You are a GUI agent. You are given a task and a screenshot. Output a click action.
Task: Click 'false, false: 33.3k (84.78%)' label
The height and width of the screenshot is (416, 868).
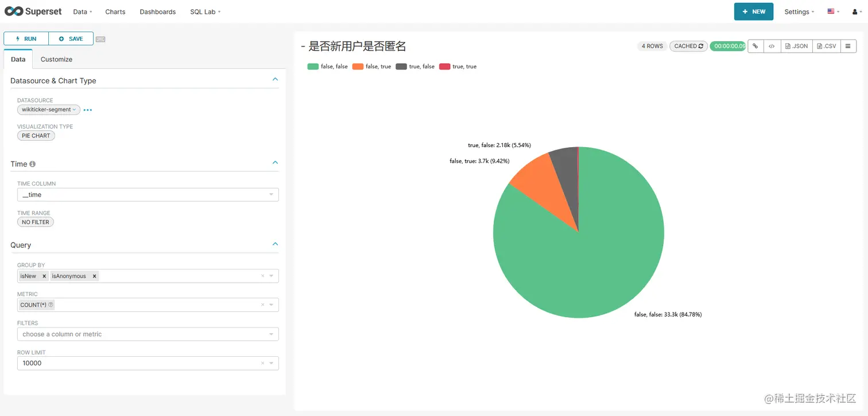pyautogui.click(x=668, y=315)
